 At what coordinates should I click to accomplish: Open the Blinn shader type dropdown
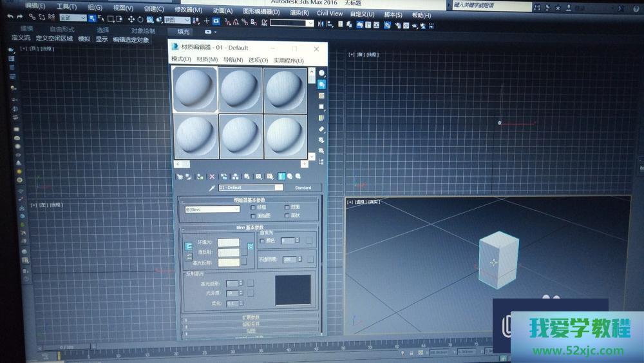coord(212,209)
